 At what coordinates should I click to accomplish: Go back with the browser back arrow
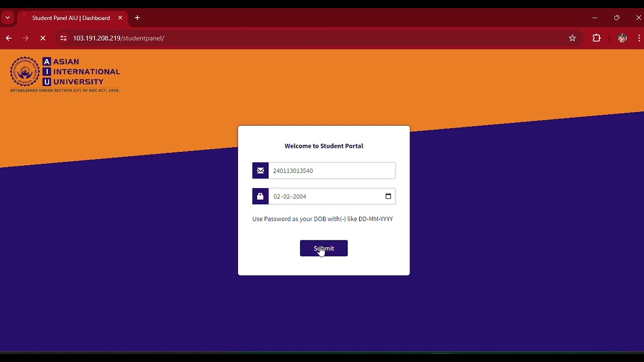pyautogui.click(x=9, y=38)
